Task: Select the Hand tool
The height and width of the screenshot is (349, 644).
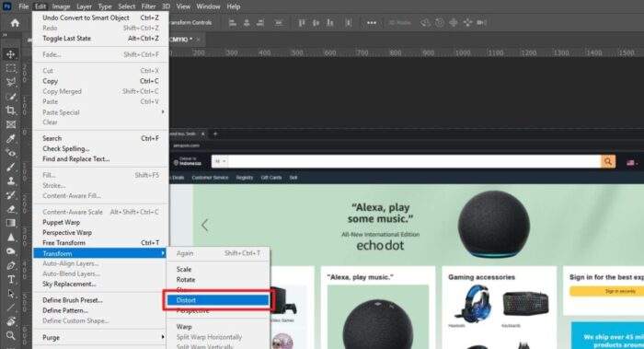Action: click(11, 322)
